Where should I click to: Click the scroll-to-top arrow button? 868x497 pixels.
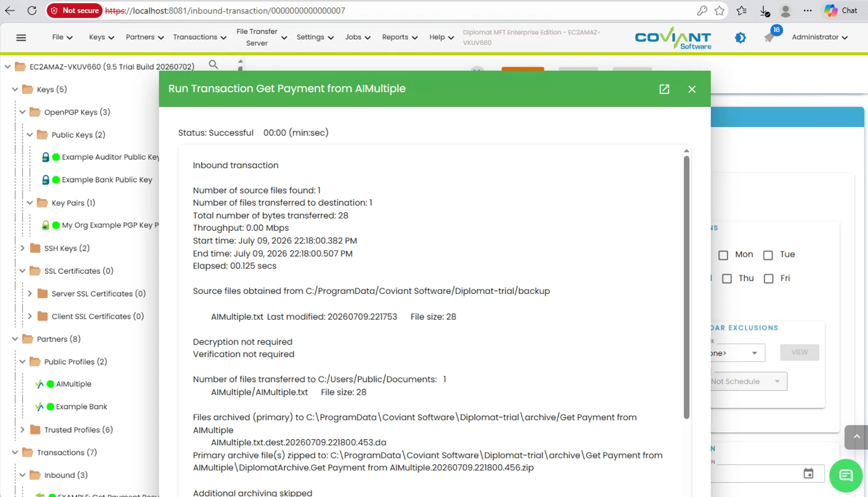(856, 437)
